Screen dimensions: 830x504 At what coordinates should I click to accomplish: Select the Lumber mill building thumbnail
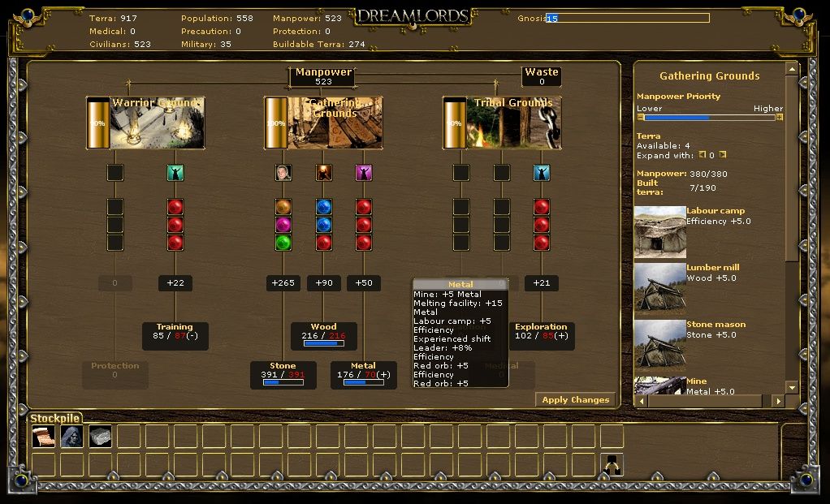(660, 289)
